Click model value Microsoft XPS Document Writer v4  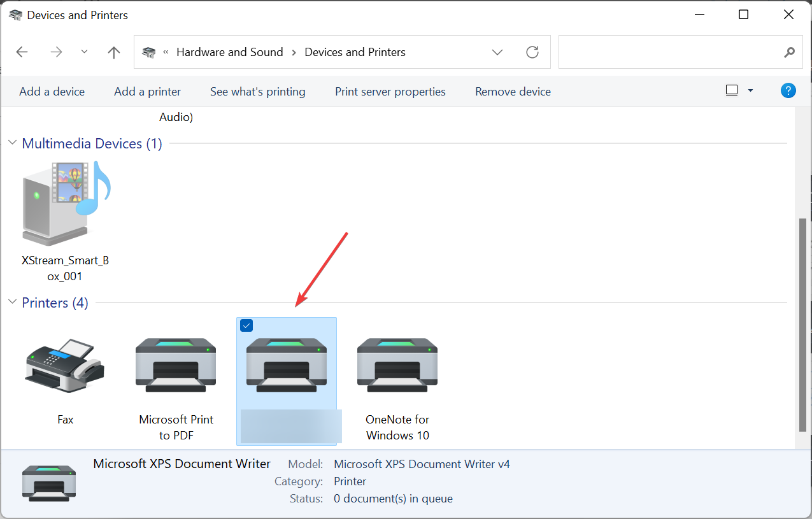tap(422, 464)
